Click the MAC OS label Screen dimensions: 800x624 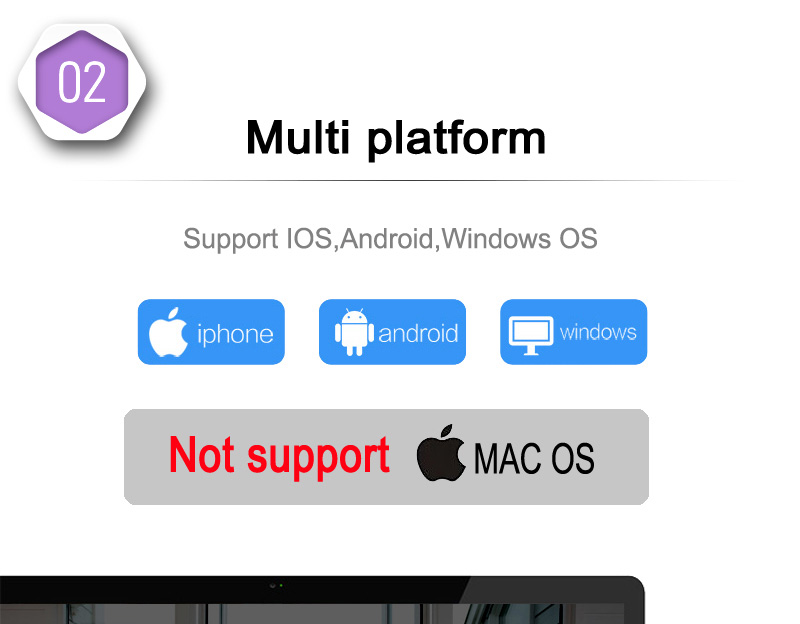534,458
